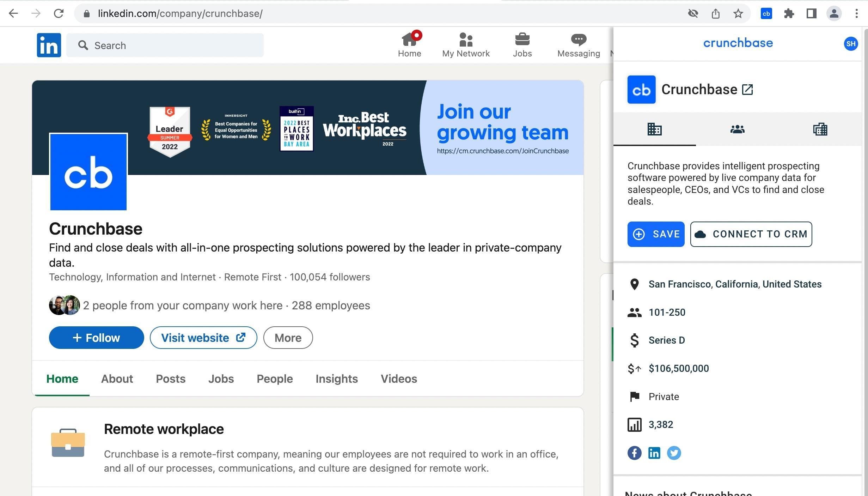The image size is (868, 496).
Task: Open Crunchbase's Twitter via the bird icon
Action: [674, 453]
